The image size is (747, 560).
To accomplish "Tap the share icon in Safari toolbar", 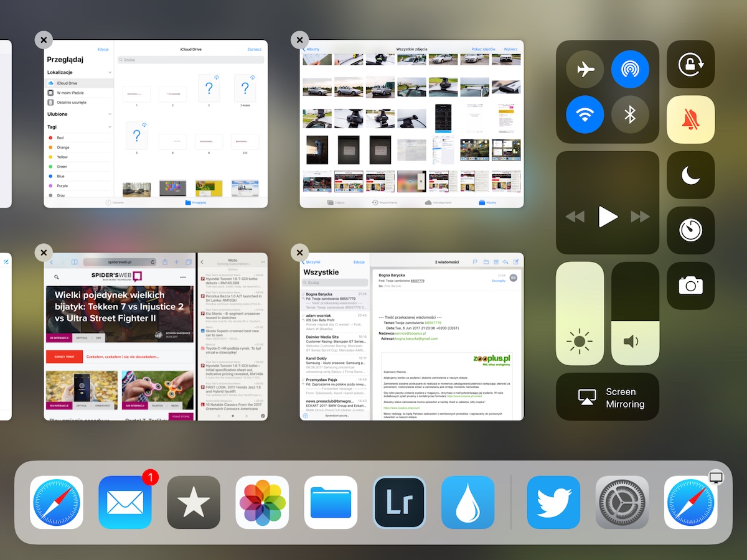I will pyautogui.click(x=166, y=262).
